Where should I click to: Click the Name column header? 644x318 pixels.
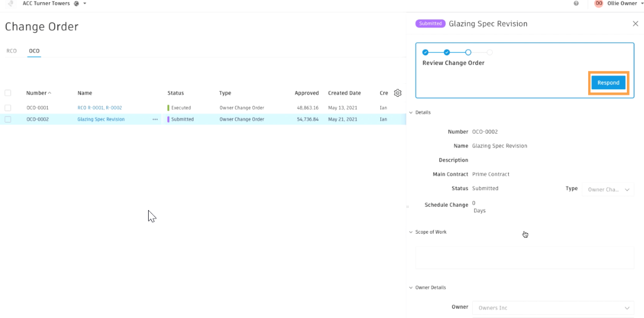[x=85, y=93]
